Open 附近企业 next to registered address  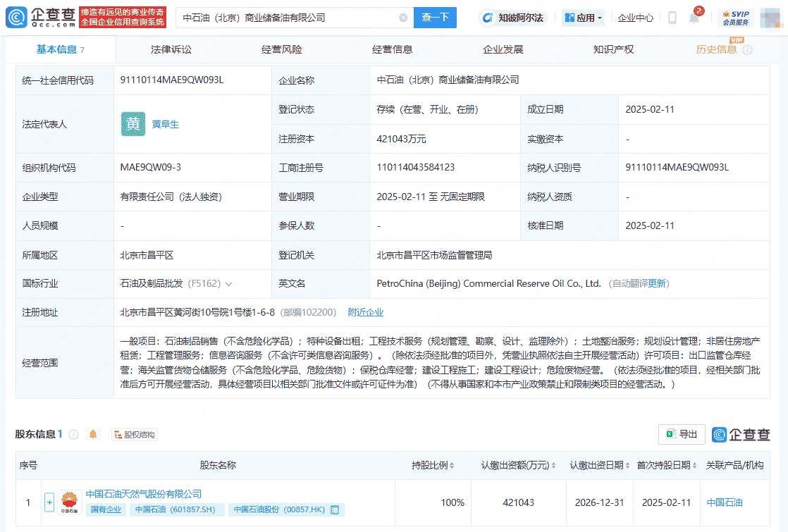pyautogui.click(x=365, y=312)
